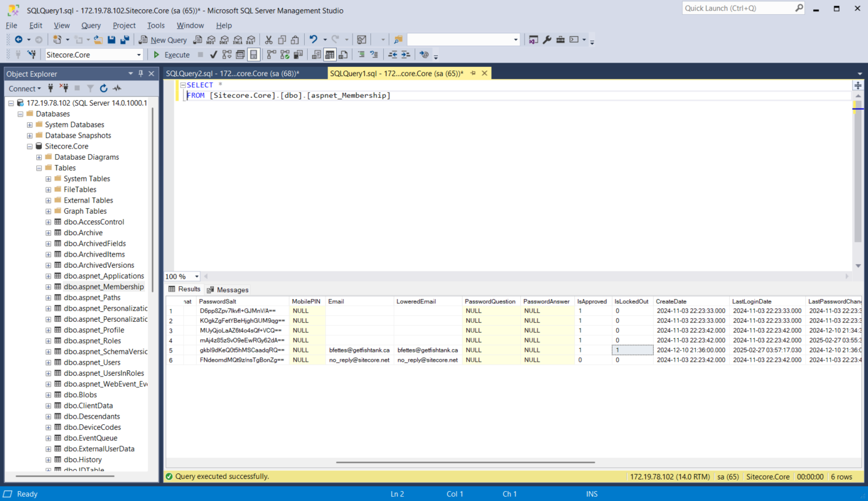Toggle Results to Text mode

317,55
